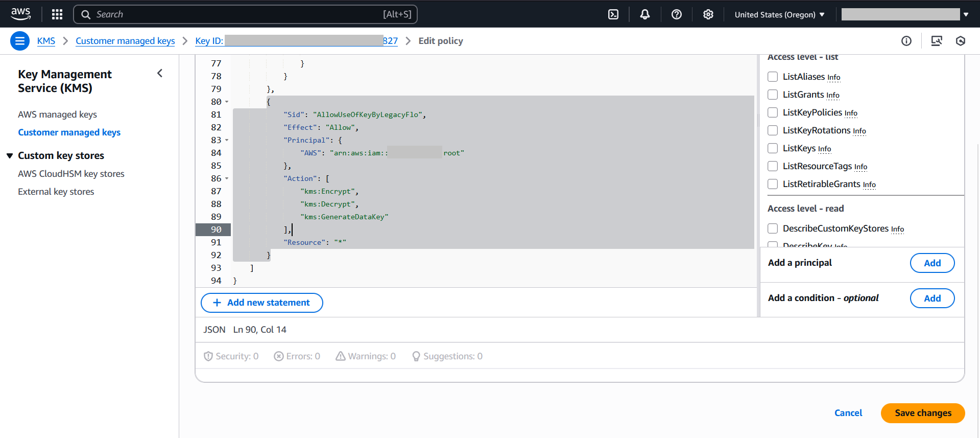Viewport: 980px width, 438px height.
Task: Click the "AllowUseOfKeyByLegacyFlo" Sid value
Action: (x=368, y=114)
